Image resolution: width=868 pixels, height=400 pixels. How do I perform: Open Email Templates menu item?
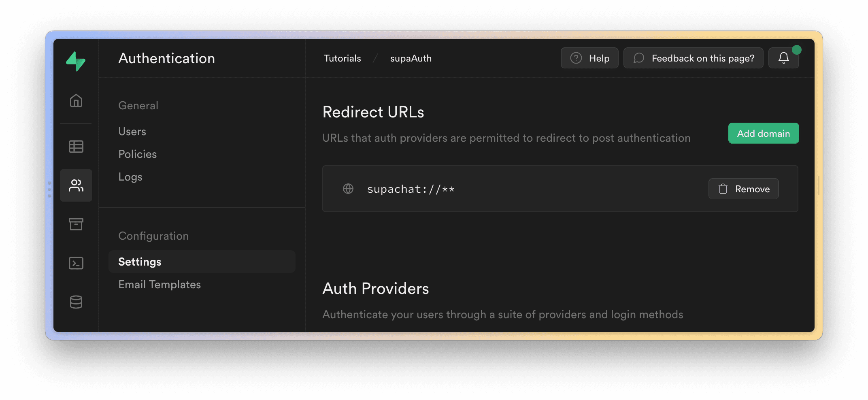(x=160, y=285)
